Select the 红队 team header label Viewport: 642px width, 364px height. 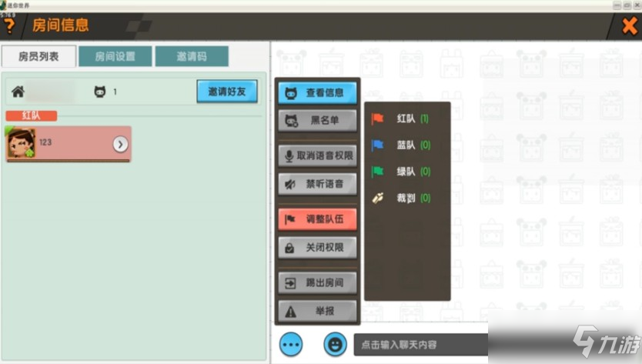pos(31,115)
